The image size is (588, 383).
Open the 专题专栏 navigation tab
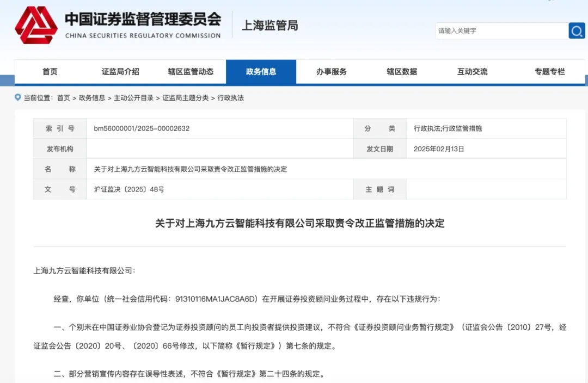549,72
